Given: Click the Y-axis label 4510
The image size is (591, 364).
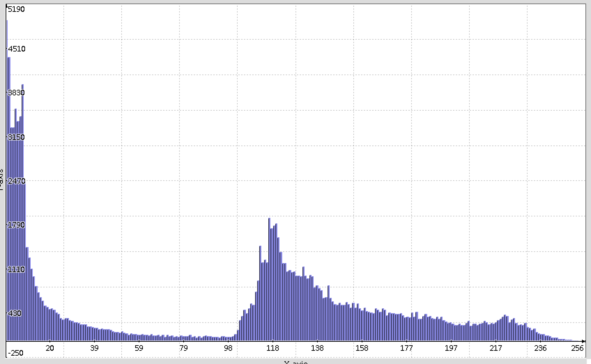Looking at the screenshot, I should click(x=17, y=49).
